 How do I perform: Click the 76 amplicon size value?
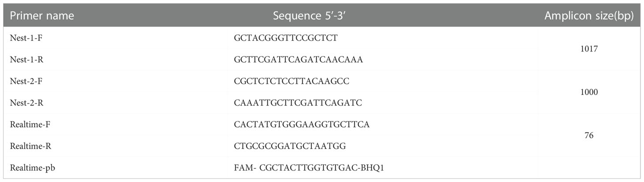tap(589, 136)
